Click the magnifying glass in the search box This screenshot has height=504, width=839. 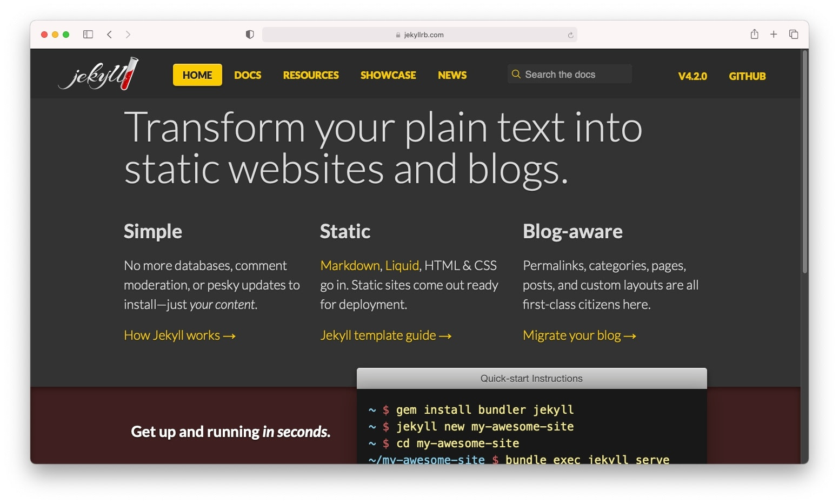point(516,74)
